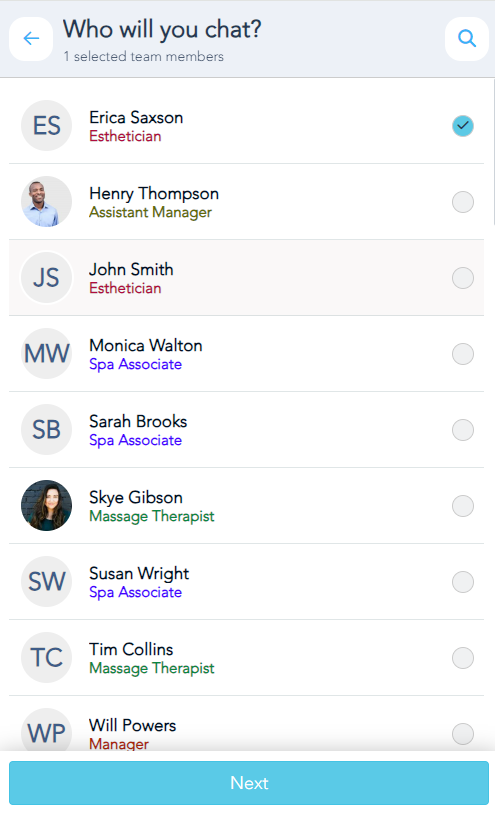
Task: Click the SW initials avatar
Action: click(46, 581)
